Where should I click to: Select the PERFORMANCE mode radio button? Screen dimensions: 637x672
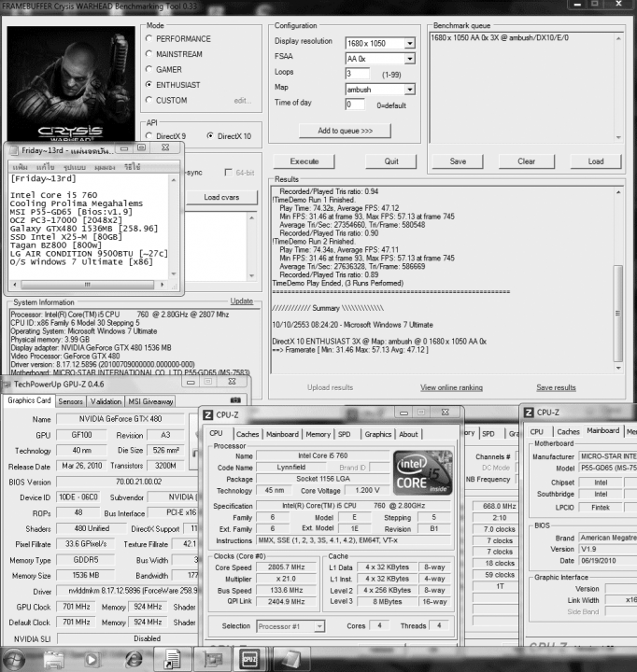(x=149, y=38)
